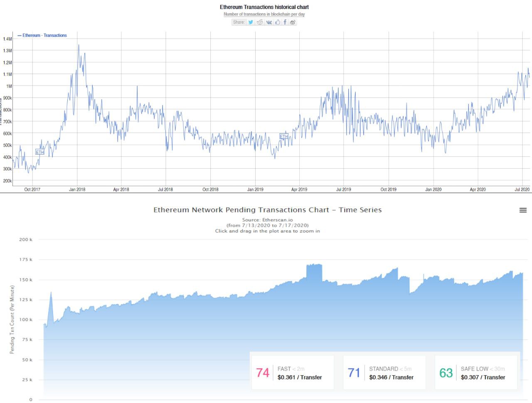Click the '150 k' y-axis label
The height and width of the screenshot is (403, 532).
[26, 280]
